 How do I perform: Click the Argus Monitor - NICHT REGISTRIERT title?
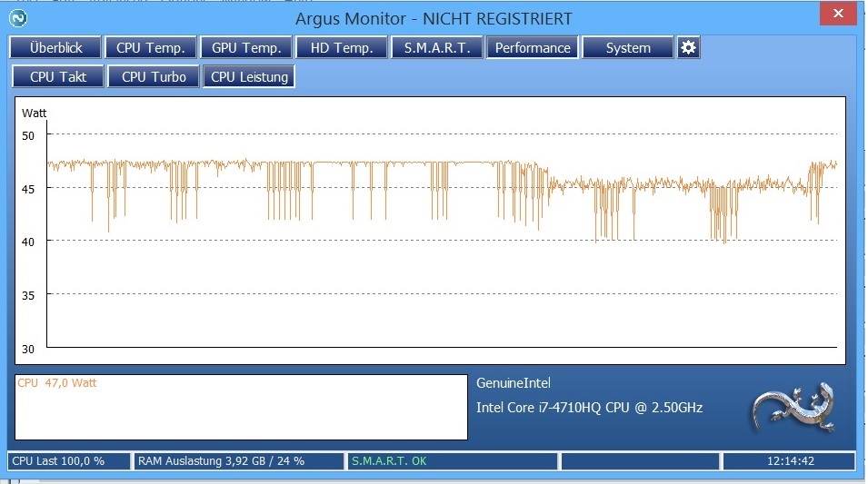pos(434,19)
